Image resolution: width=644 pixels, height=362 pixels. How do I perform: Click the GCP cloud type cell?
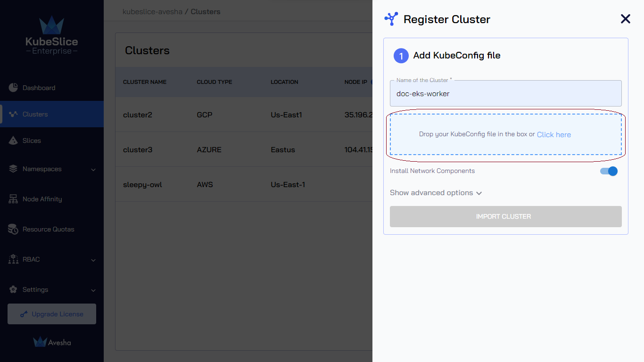[x=205, y=115]
